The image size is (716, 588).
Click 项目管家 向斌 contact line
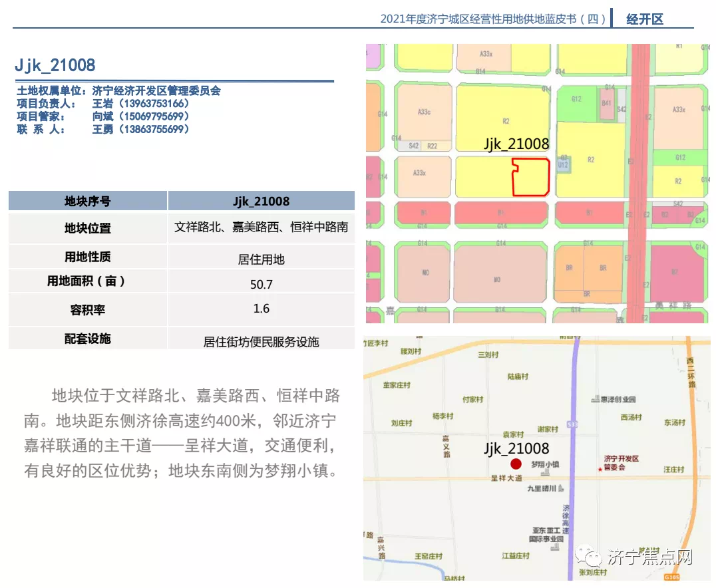(103, 116)
